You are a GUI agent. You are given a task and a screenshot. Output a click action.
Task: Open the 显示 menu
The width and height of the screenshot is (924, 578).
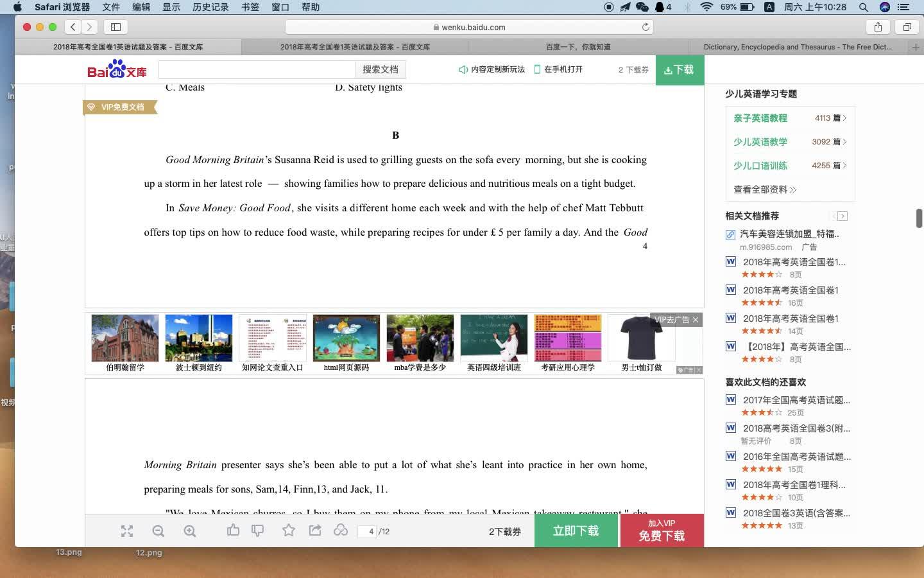coord(171,7)
